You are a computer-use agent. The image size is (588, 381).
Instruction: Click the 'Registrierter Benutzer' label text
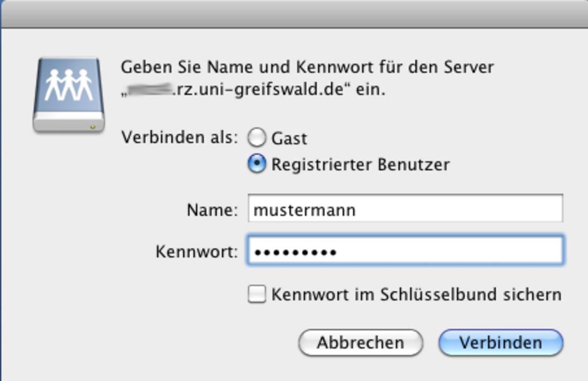click(x=360, y=165)
